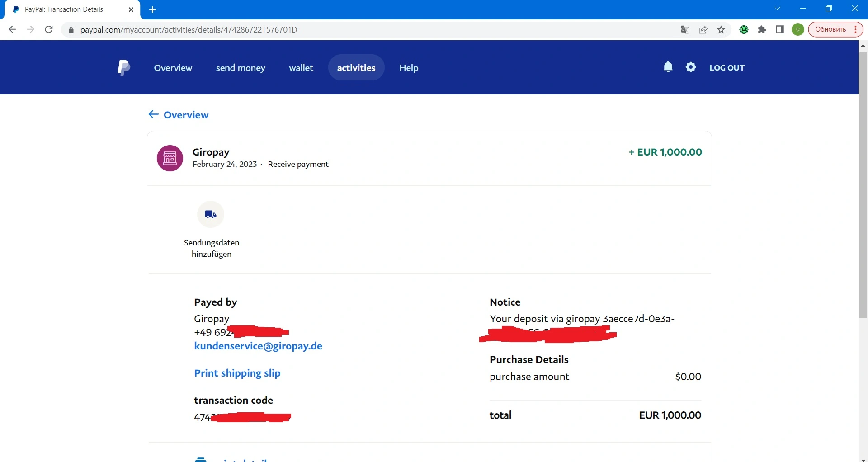Open the Help nav item
The width and height of the screenshot is (868, 462).
point(409,68)
